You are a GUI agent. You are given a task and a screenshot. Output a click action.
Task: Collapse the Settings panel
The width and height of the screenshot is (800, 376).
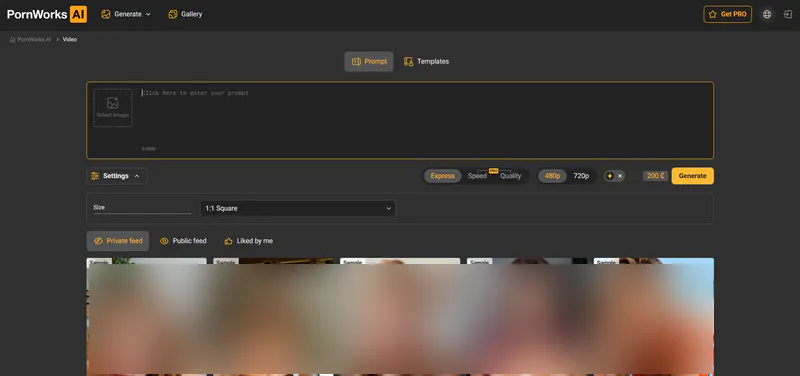click(x=116, y=176)
